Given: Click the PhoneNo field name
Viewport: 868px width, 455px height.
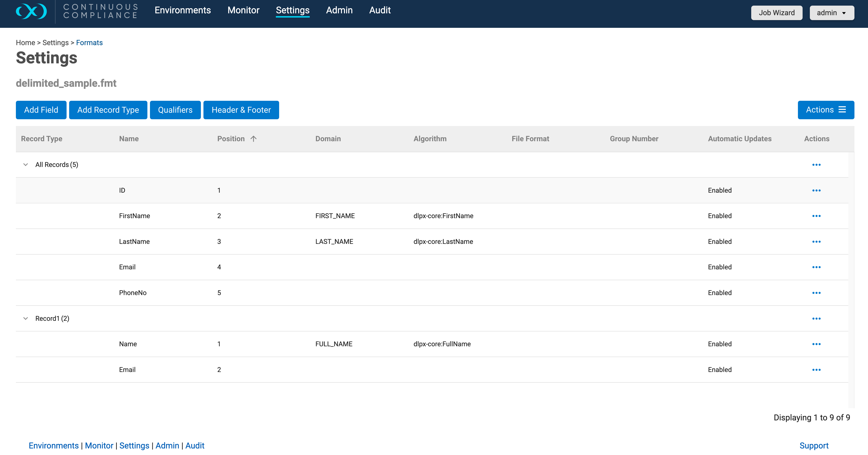Looking at the screenshot, I should [133, 293].
